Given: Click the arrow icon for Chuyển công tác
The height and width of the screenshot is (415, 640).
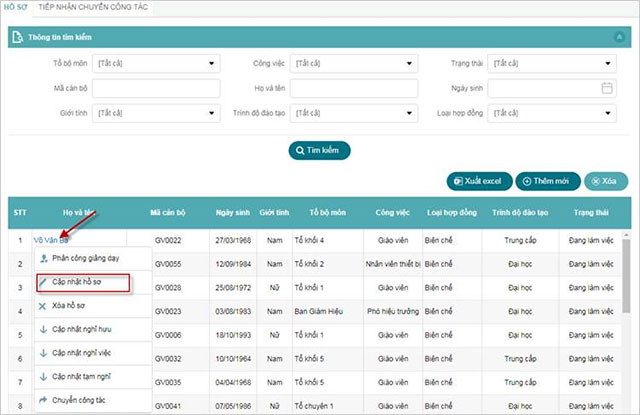Looking at the screenshot, I should (x=43, y=400).
